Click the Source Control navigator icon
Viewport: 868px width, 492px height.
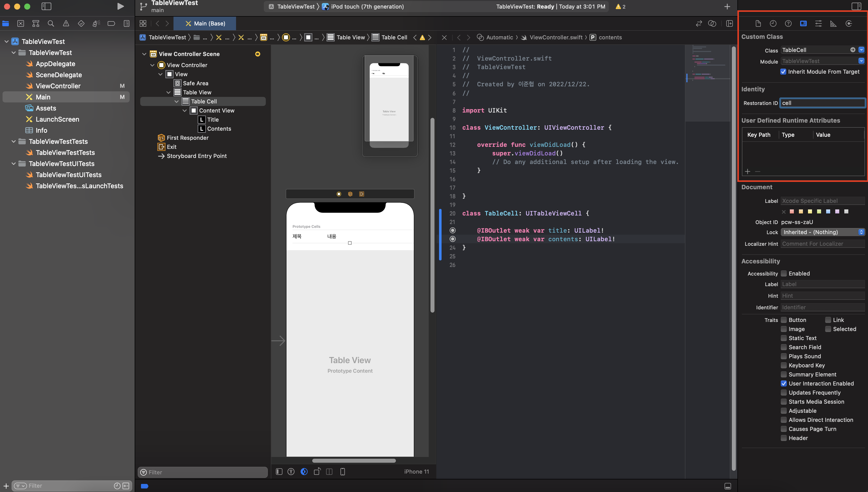point(21,23)
